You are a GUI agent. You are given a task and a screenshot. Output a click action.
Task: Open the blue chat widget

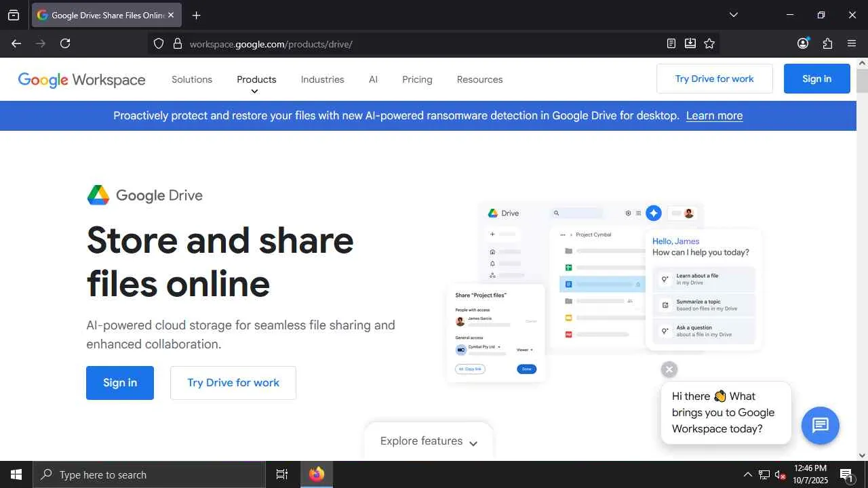(x=821, y=426)
